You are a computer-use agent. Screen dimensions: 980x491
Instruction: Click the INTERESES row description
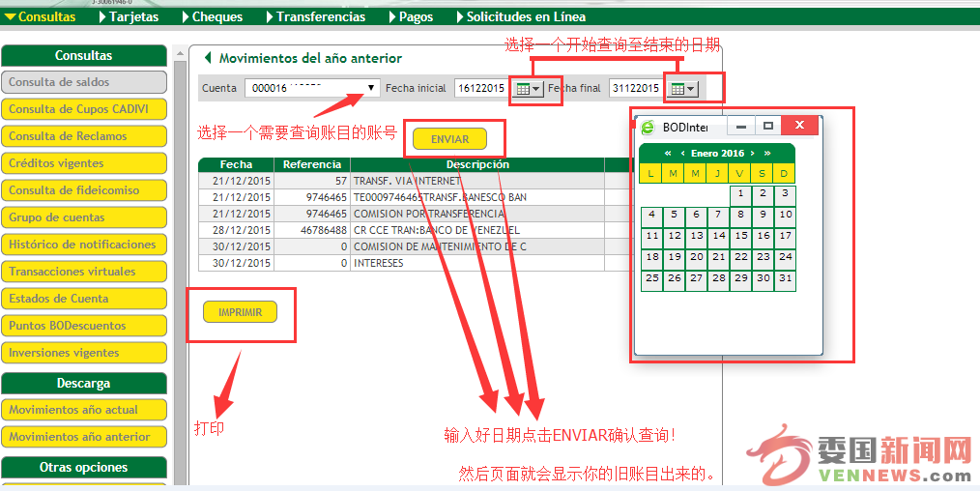(379, 263)
